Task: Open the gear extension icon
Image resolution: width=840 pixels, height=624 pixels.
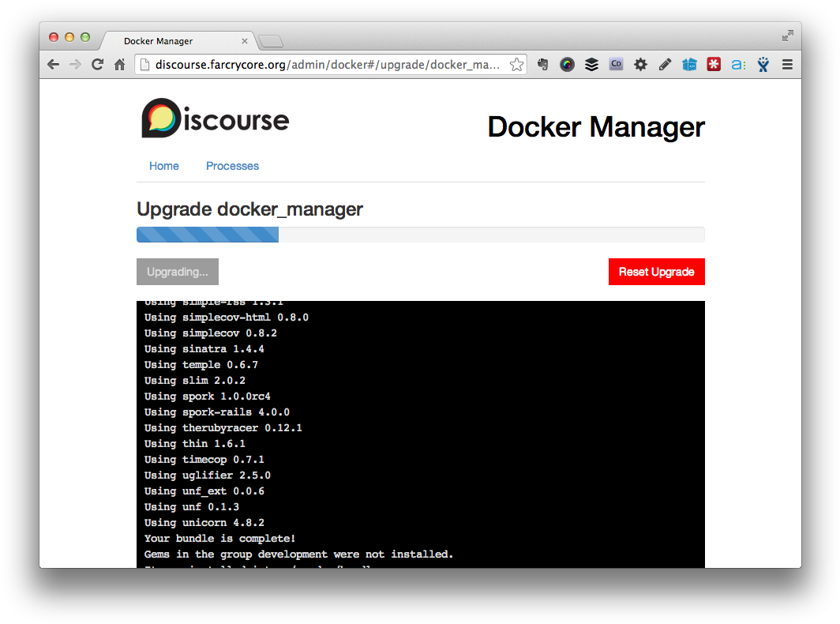Action: (640, 65)
